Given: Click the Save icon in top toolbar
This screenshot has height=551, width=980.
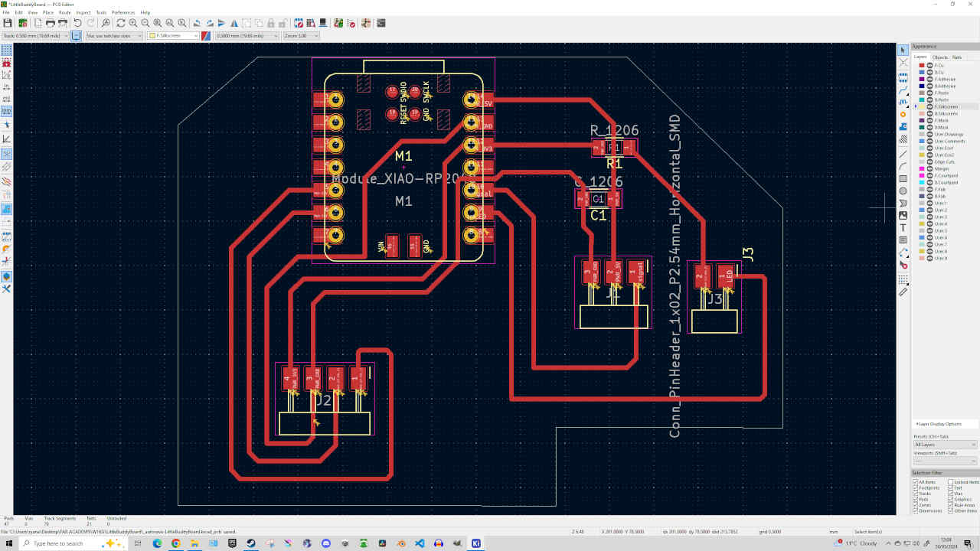Looking at the screenshot, I should [7, 24].
